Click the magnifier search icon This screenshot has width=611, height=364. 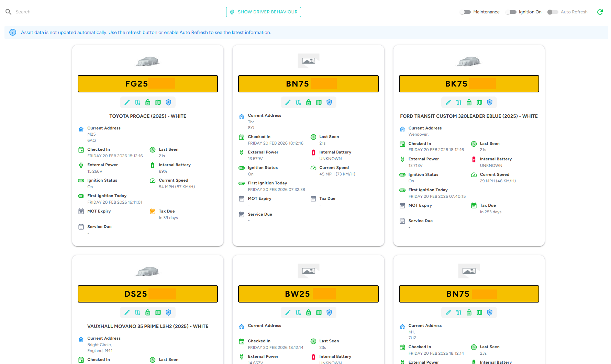9,12
